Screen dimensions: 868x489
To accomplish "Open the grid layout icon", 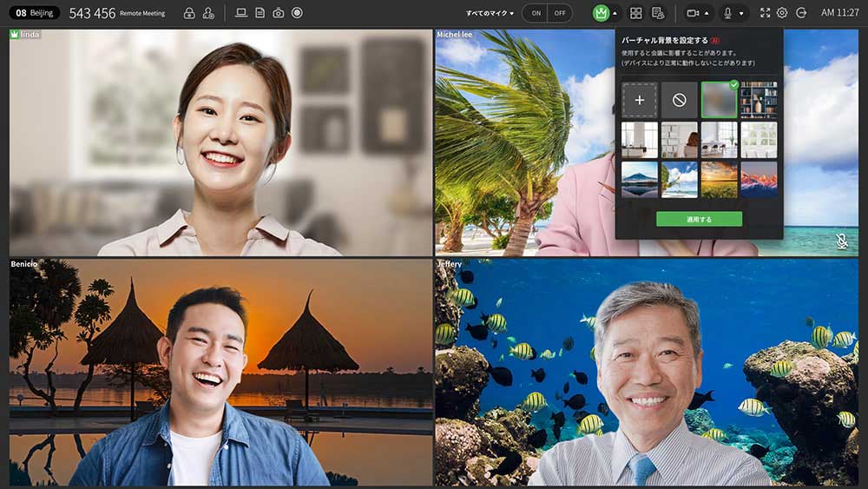I will click(x=636, y=13).
